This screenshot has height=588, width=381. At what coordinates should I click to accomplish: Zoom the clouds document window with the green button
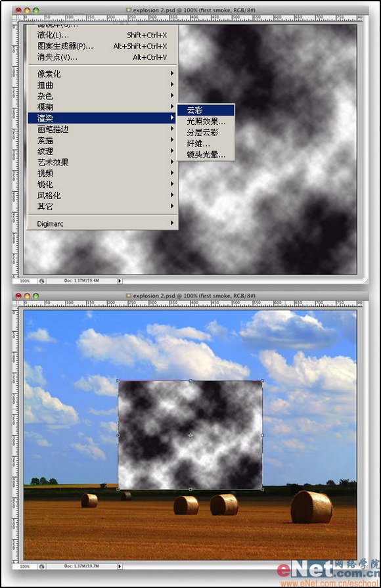(35, 11)
